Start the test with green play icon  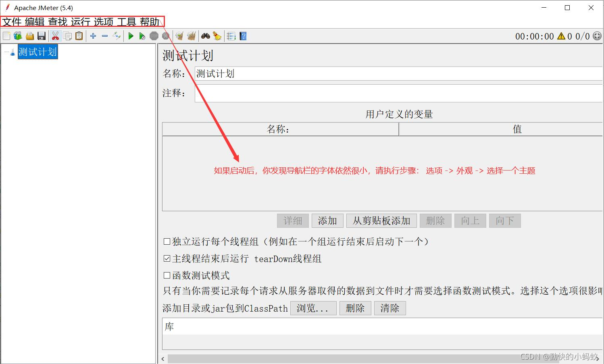point(131,36)
